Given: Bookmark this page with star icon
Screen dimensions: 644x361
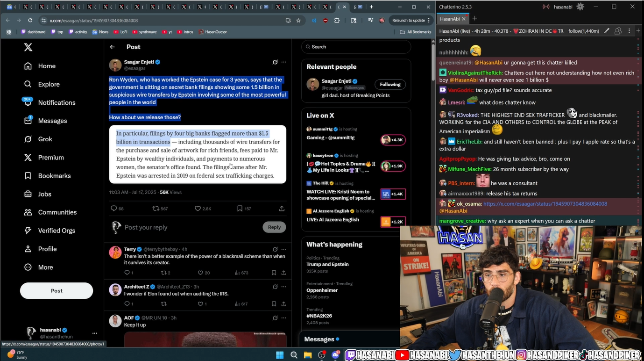Looking at the screenshot, I should pos(298,21).
